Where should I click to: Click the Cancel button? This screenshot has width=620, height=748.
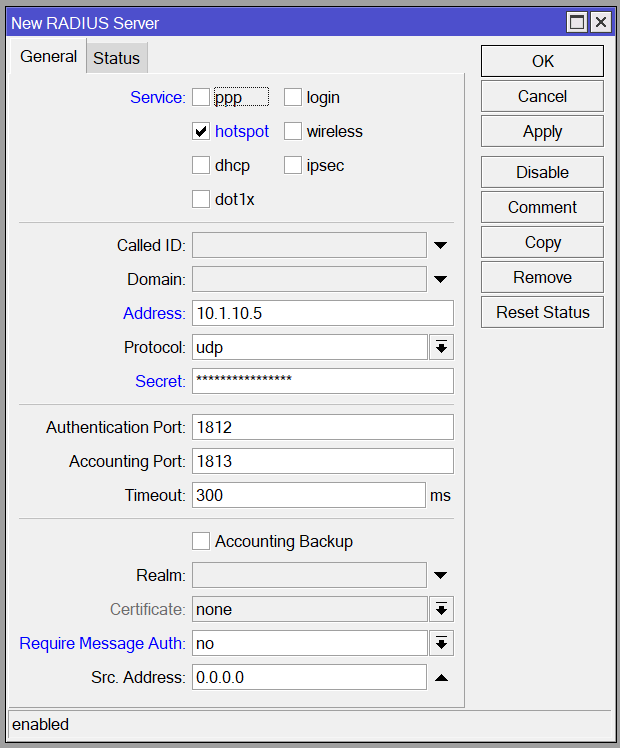[x=542, y=96]
